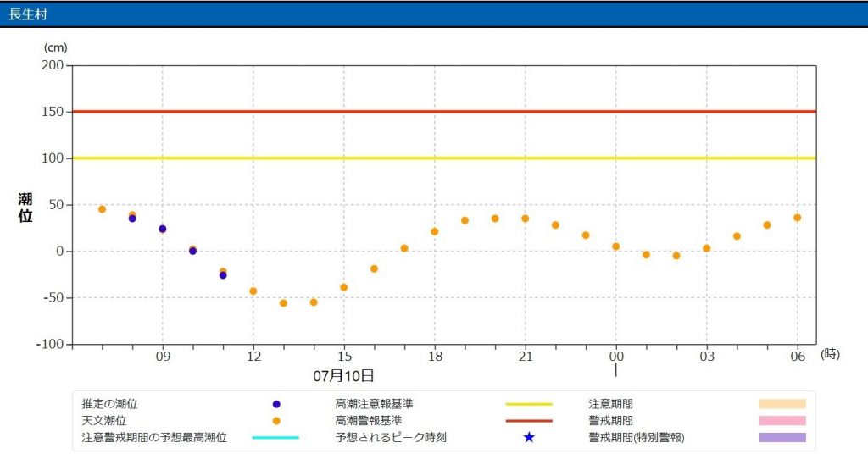Click the 潮位 vertical axis title
868x465 pixels.
25,208
